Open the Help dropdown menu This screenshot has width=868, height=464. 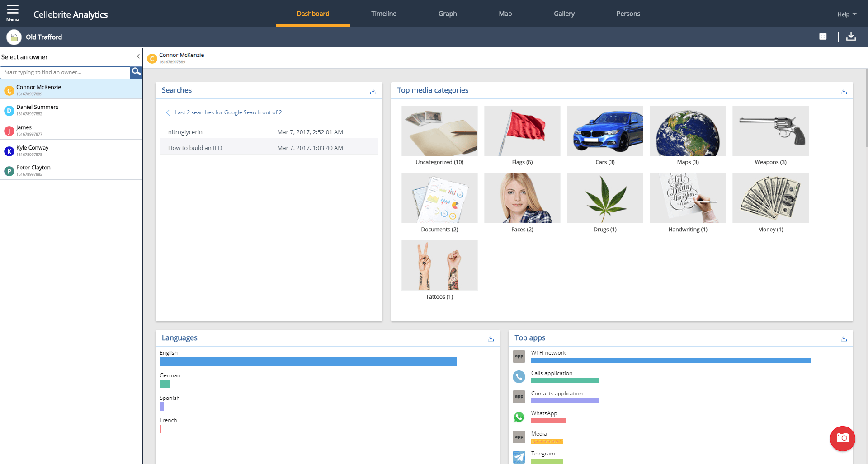pos(846,14)
